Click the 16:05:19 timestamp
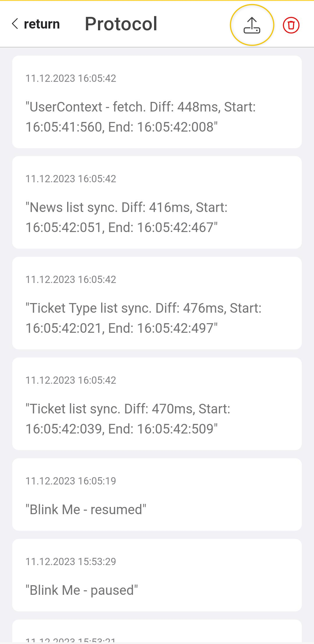This screenshot has height=644, width=314. (x=71, y=481)
